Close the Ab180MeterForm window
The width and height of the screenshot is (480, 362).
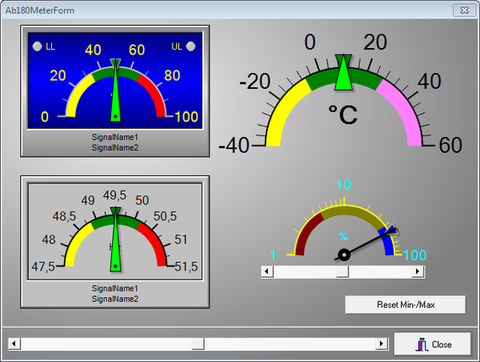(464, 10)
